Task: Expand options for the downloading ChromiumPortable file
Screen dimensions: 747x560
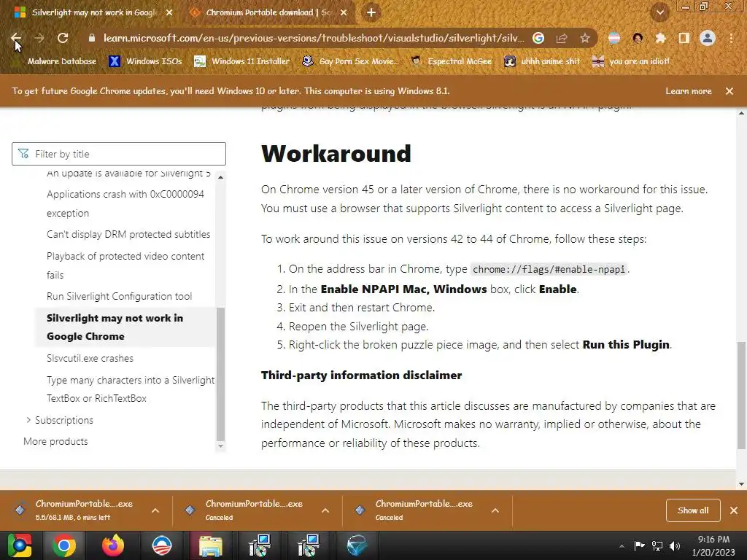Action: pyautogui.click(x=155, y=510)
